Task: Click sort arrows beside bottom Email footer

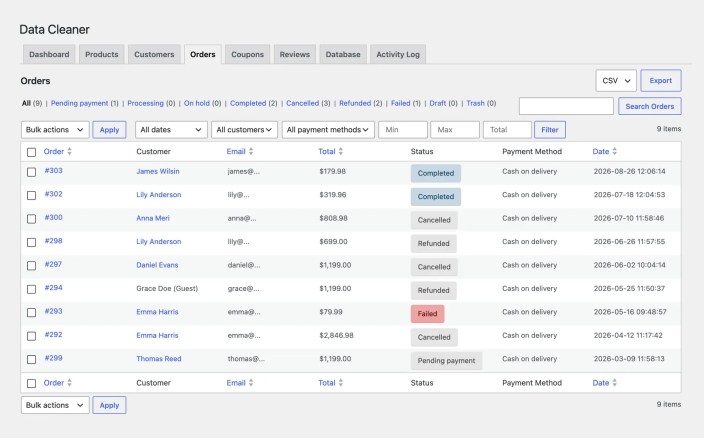Action: coord(251,383)
